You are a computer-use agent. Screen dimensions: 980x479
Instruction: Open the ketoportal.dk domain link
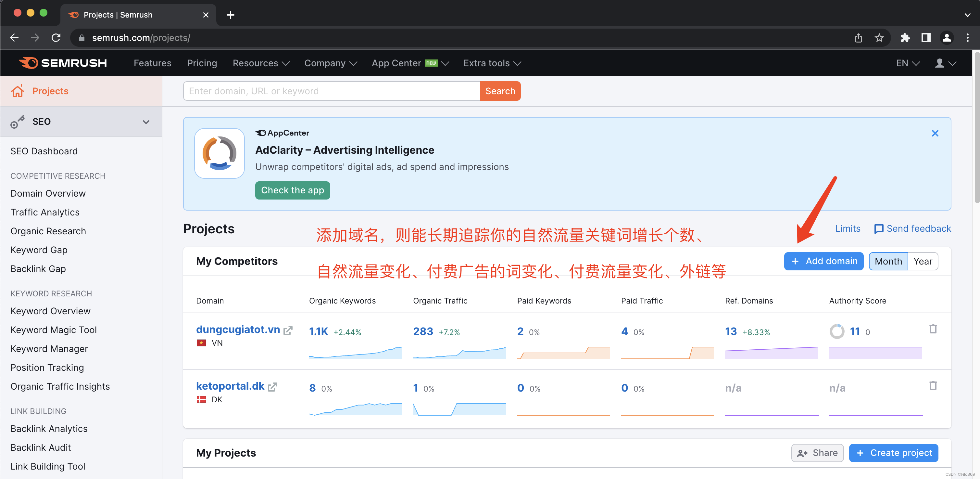tap(230, 386)
